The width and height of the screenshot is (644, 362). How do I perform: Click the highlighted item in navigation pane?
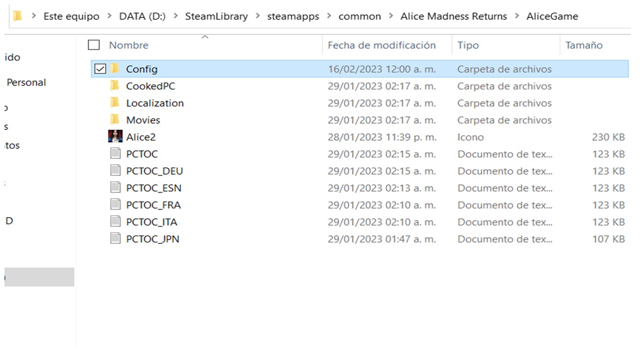[39, 277]
